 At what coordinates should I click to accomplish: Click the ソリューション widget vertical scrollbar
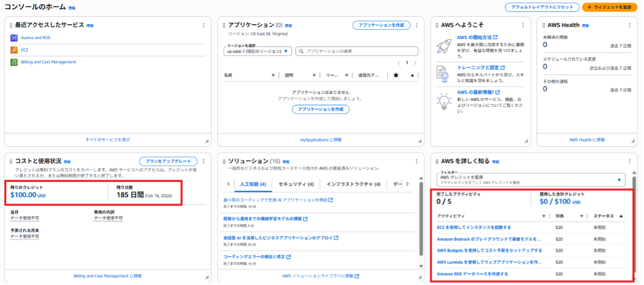(421, 220)
